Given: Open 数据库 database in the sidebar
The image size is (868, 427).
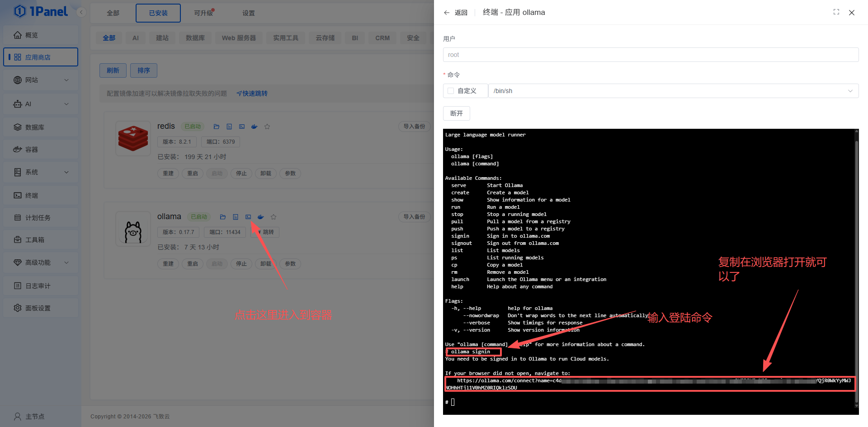Looking at the screenshot, I should 41,127.
